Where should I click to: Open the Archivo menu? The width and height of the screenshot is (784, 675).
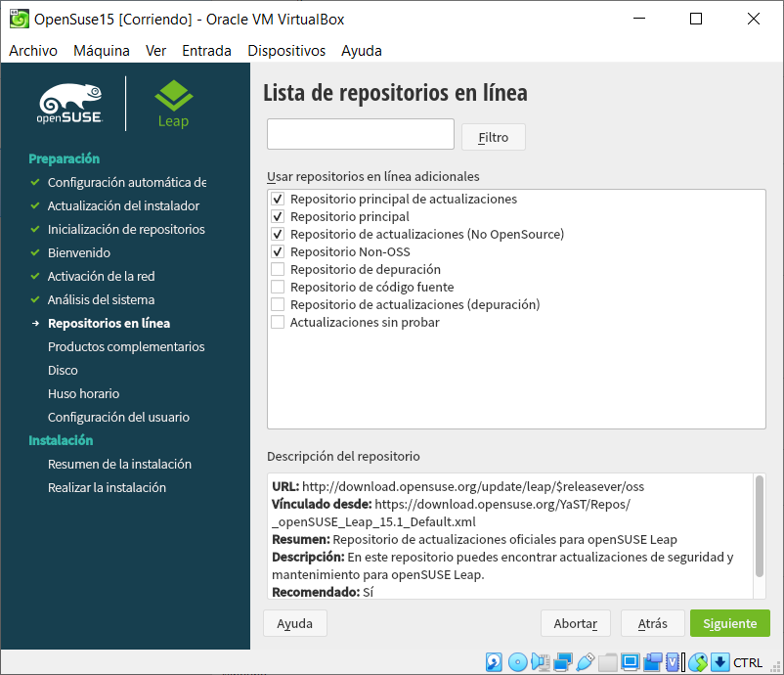coord(33,51)
